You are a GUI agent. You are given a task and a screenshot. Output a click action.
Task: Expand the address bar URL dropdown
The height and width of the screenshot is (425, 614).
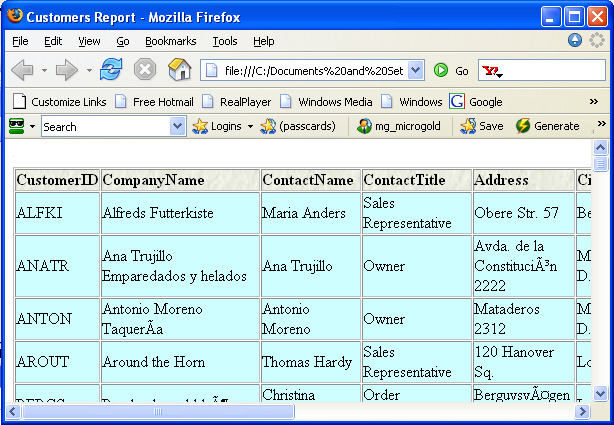point(415,71)
